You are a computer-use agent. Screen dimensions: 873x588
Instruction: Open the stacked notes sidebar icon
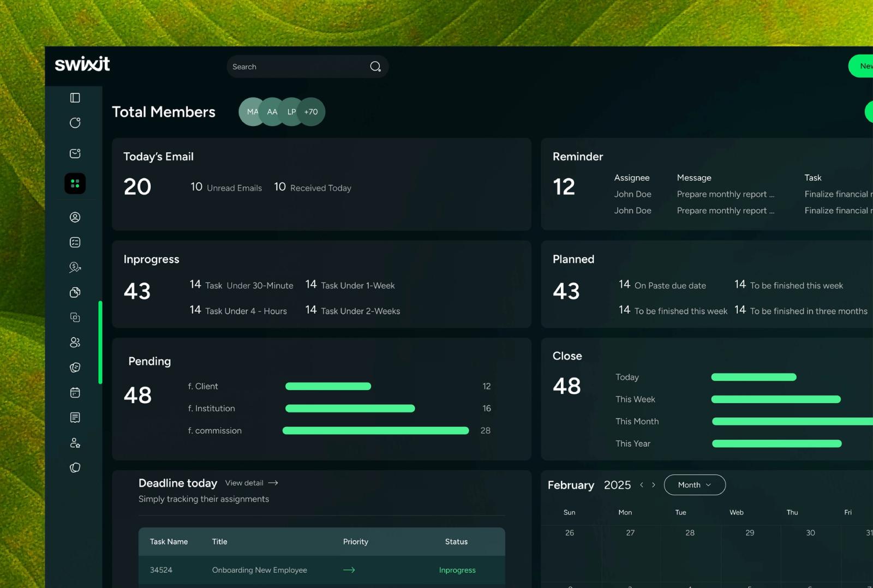point(75,368)
